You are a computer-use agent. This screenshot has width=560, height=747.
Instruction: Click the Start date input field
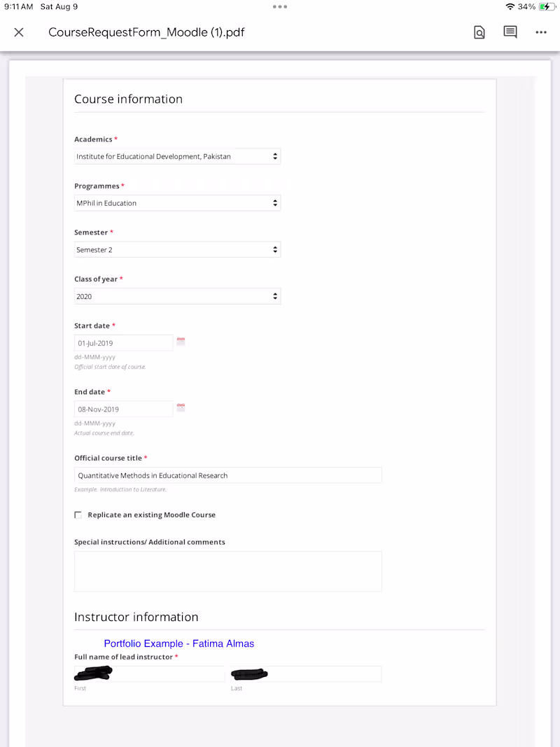124,343
